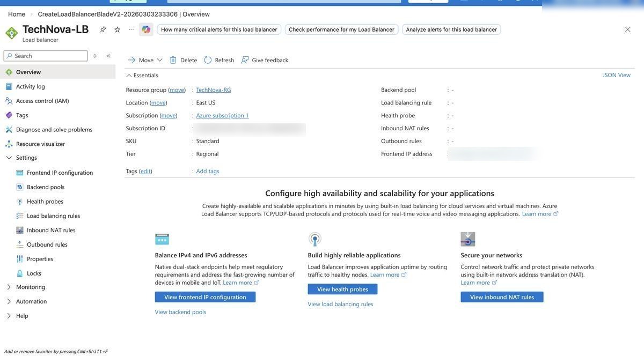Click the Properties icon in sidebar
The image size is (644, 356).
tap(20, 259)
